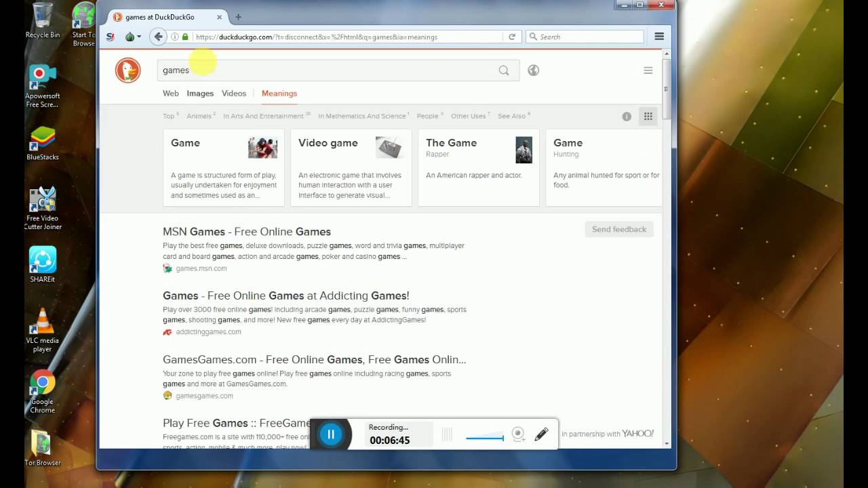Screen dimensions: 868x488
Task: Select the 'games at DuckDuckGo' browser tab
Action: (x=167, y=17)
